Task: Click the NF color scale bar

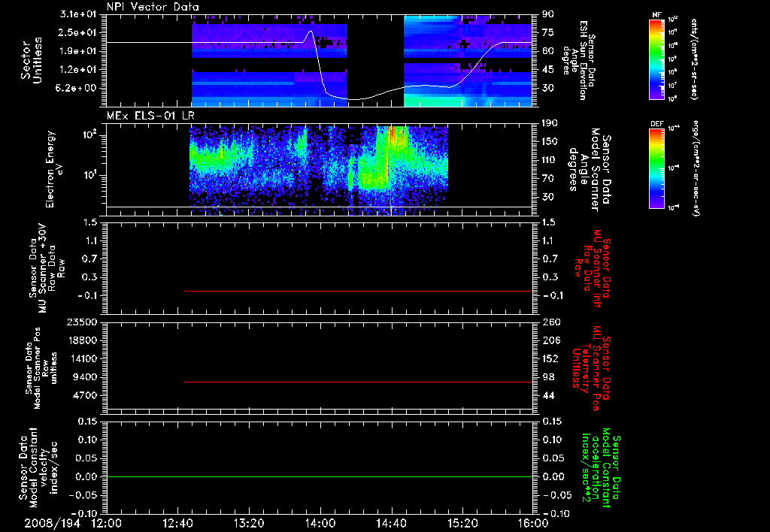Action: [656, 59]
